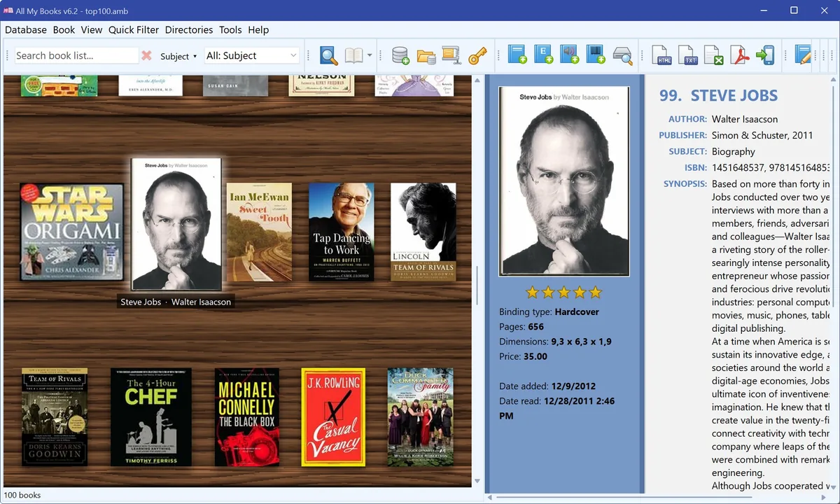Image resolution: width=840 pixels, height=504 pixels.
Task: Click the export to Excel icon
Action: [x=713, y=55]
